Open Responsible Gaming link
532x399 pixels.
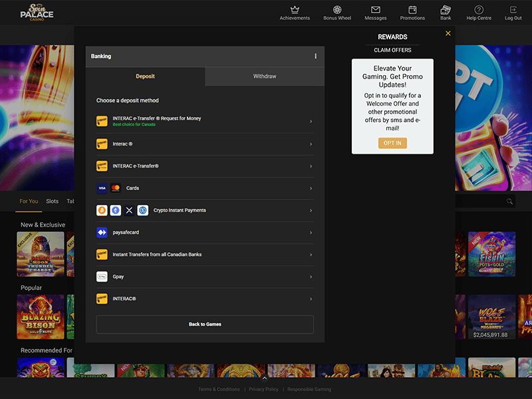(309, 389)
